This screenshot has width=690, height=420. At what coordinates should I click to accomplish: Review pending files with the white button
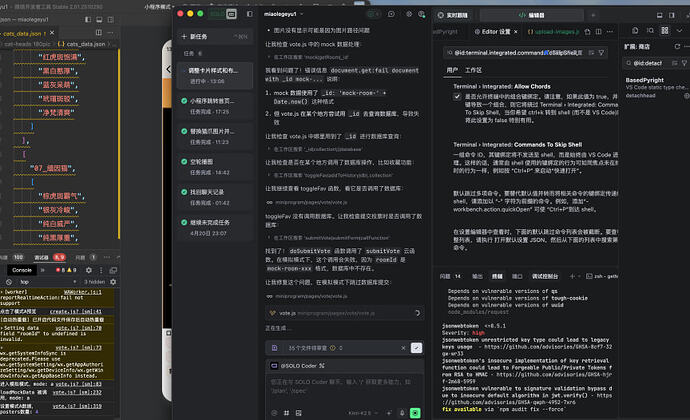pos(416,348)
